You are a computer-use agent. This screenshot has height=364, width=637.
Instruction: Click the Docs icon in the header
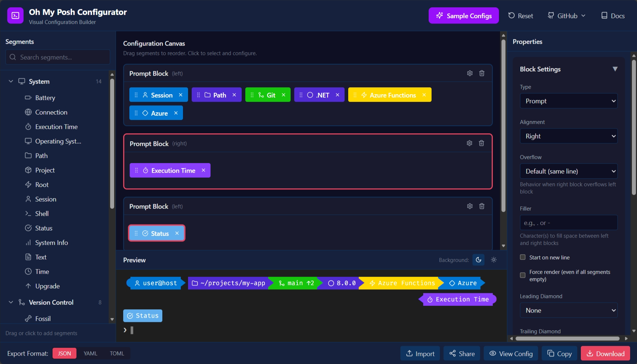click(x=604, y=16)
